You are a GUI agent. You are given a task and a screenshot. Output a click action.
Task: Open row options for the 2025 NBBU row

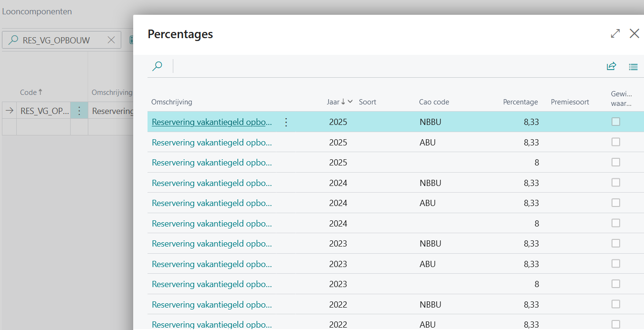(x=286, y=122)
